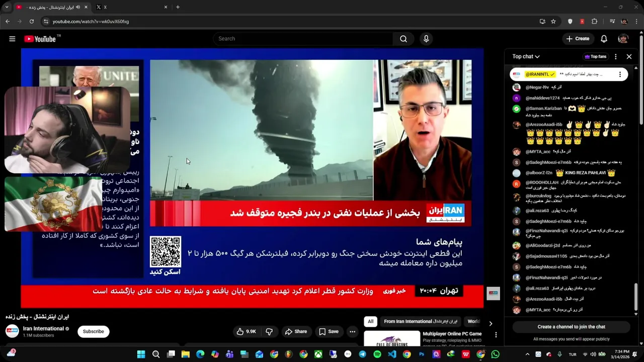Open Chrome media controls icon

612,22
